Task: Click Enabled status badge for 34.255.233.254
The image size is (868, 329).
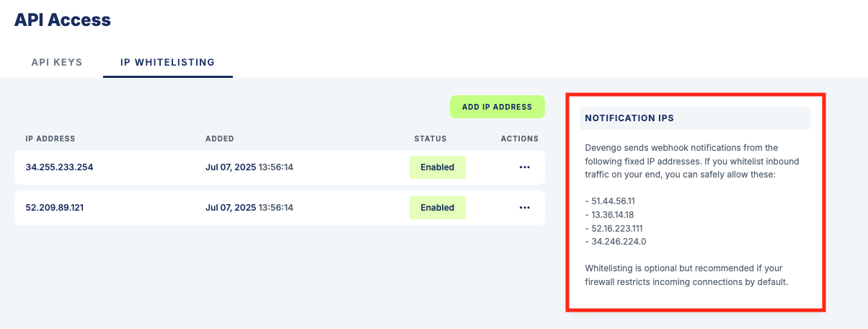Action: [x=438, y=167]
